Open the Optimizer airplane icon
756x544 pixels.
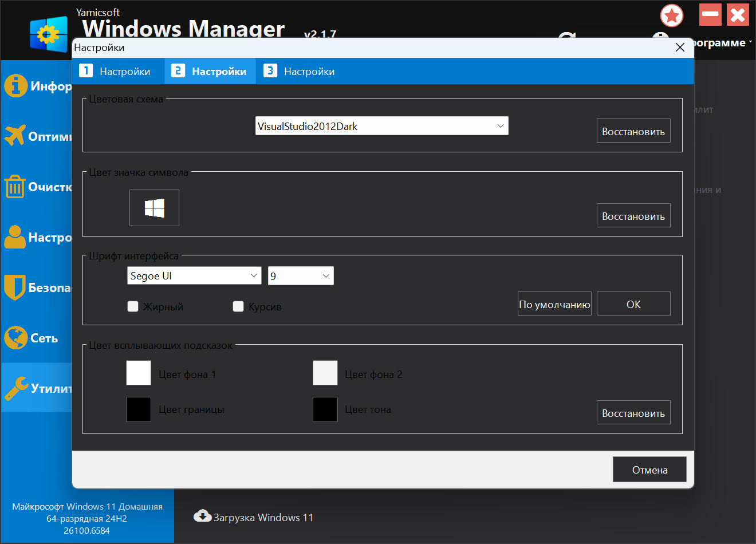click(x=15, y=136)
